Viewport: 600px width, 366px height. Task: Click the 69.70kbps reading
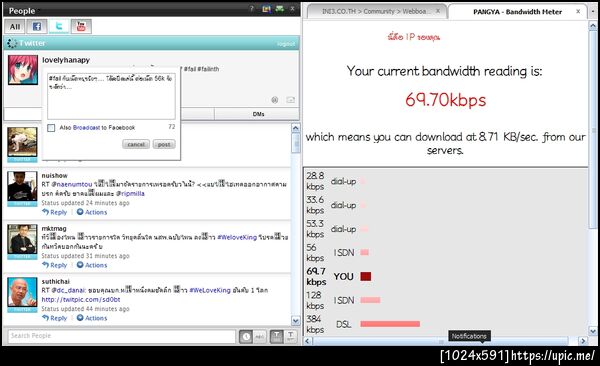point(445,100)
